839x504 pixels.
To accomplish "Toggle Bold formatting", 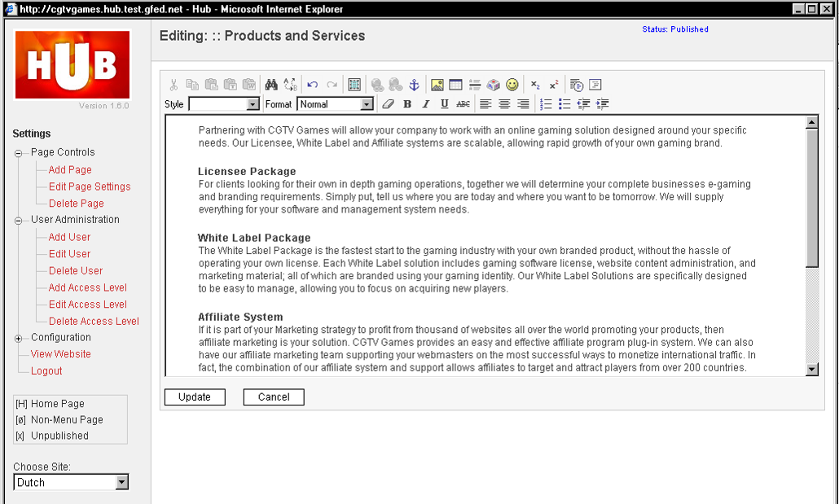I will (x=407, y=103).
